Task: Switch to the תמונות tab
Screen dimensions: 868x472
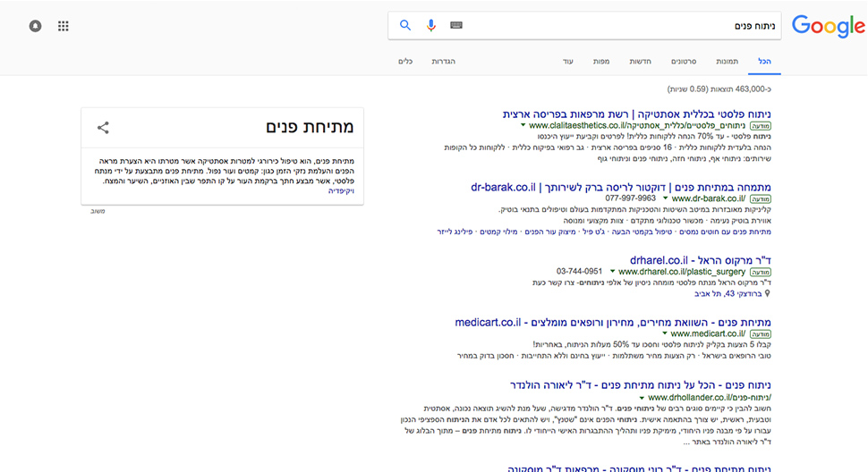Action: pyautogui.click(x=727, y=62)
